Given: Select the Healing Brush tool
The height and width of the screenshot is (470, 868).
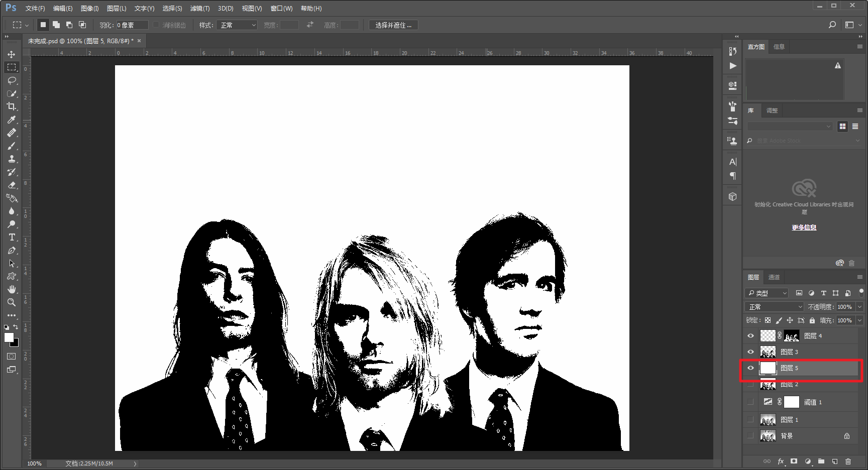Looking at the screenshot, I should [x=12, y=133].
